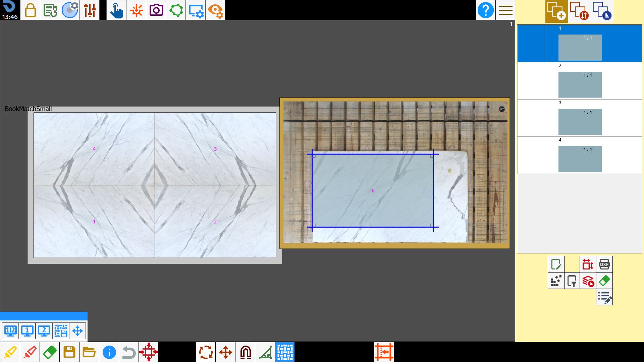The image size is (644, 362).
Task: Click the eye visibility settings icon
Action: tap(215, 10)
